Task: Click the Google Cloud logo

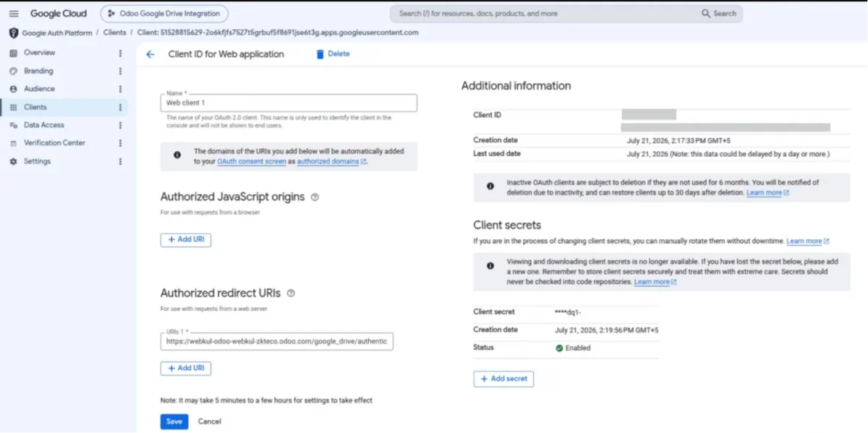Action: coord(58,14)
